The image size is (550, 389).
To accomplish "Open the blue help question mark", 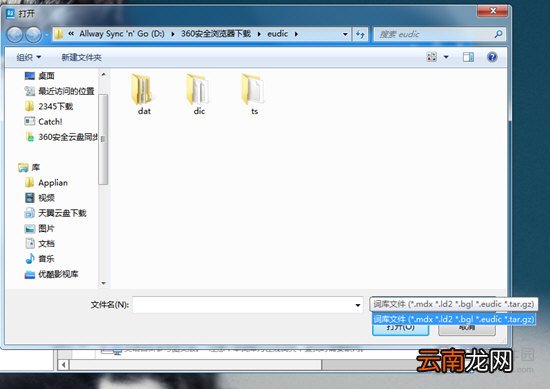I will coord(492,57).
